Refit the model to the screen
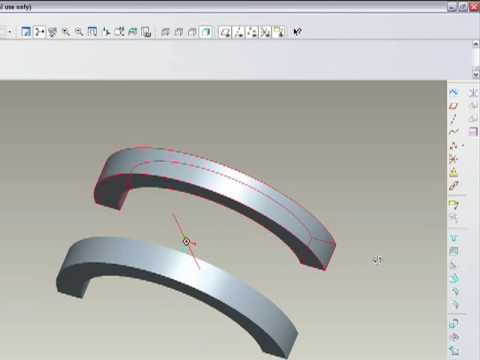Screen dimensions: 480x360 (92, 32)
